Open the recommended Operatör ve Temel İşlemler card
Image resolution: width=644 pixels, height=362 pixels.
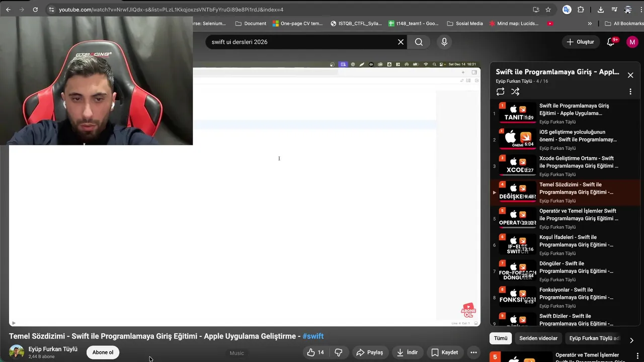point(565,356)
